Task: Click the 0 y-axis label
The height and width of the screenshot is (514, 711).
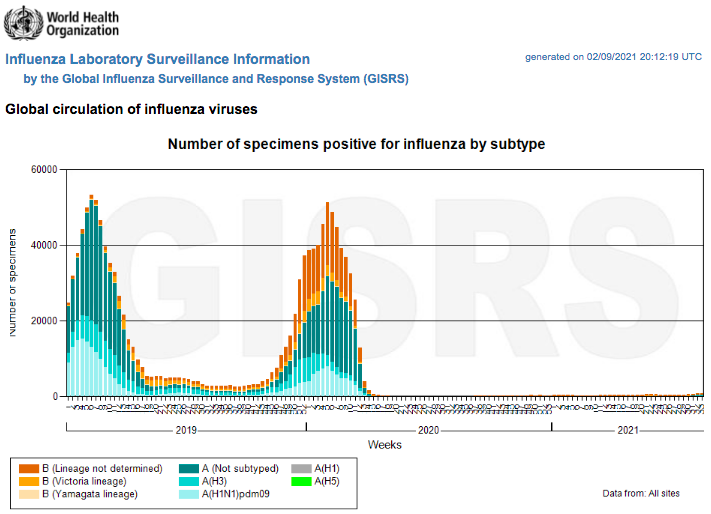Action: point(55,397)
